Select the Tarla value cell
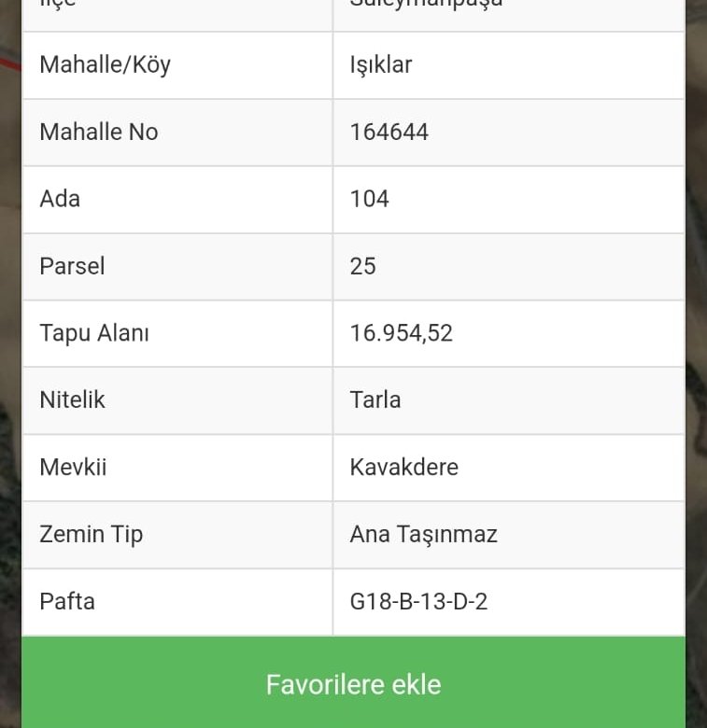This screenshot has height=728, width=707. [x=375, y=399]
